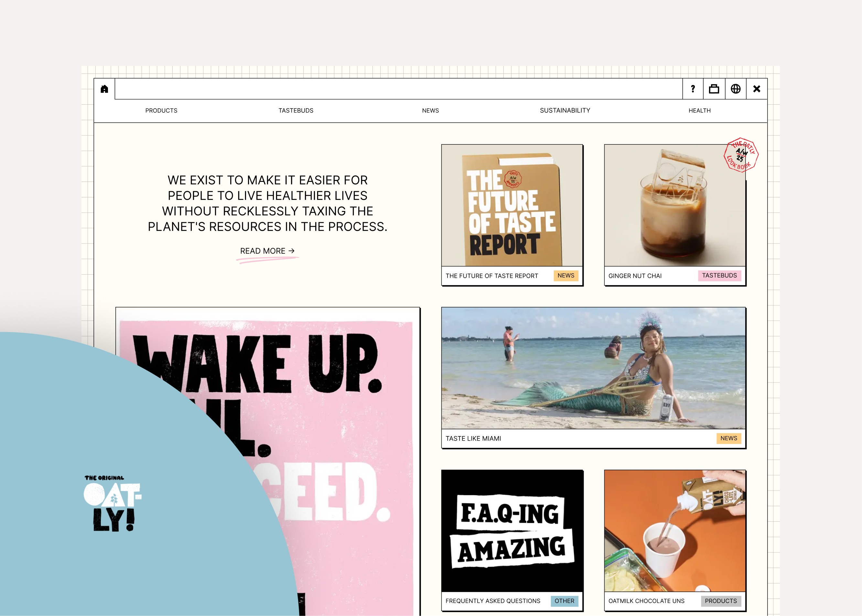Open the briefcase careers icon

pos(714,89)
